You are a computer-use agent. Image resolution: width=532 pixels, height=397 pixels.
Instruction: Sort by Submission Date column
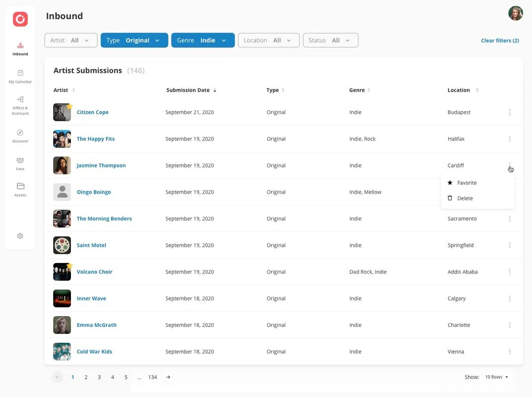point(191,90)
